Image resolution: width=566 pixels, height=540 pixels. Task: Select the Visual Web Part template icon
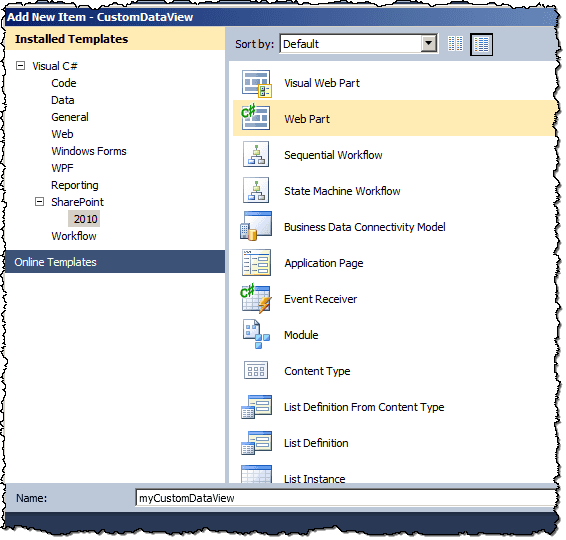256,83
